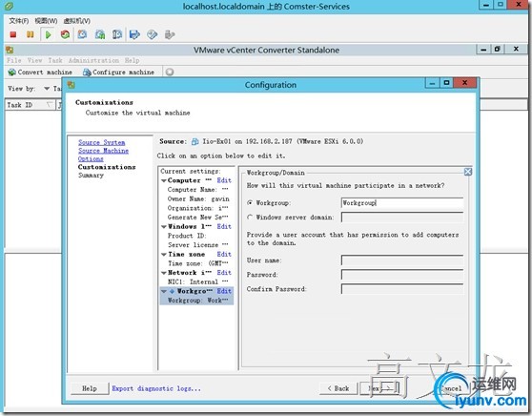The height and width of the screenshot is (416, 532).
Task: Click the revert snapshot icon
Action: pos(100,34)
